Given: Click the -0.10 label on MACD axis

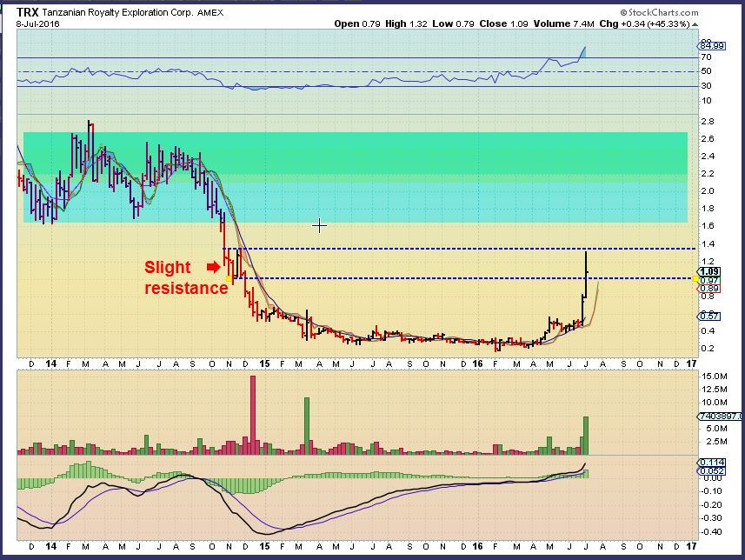Looking at the screenshot, I should [x=712, y=490].
